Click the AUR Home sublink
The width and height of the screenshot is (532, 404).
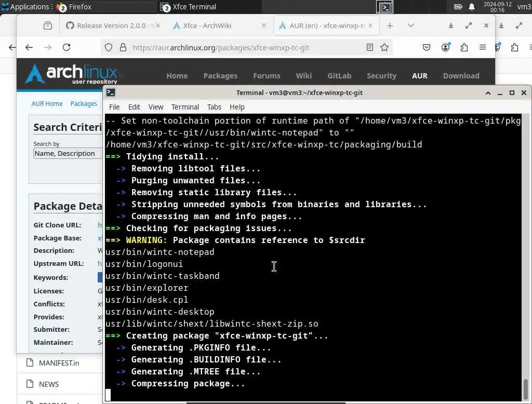tap(47, 104)
